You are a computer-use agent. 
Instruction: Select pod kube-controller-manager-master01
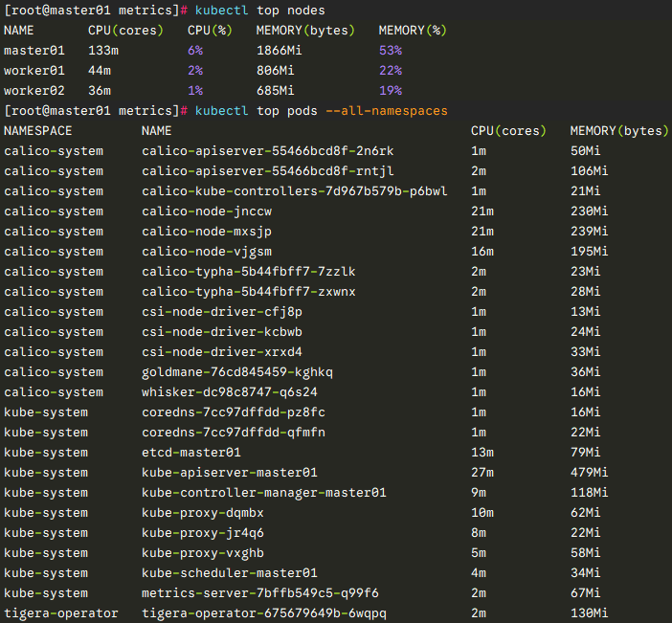click(264, 493)
